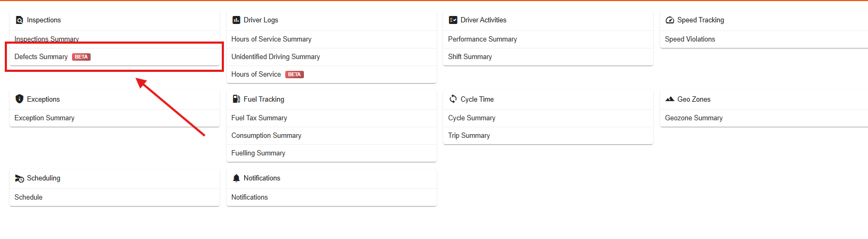
Task: Click the Fuel Tracking pump icon
Action: coord(236,99)
